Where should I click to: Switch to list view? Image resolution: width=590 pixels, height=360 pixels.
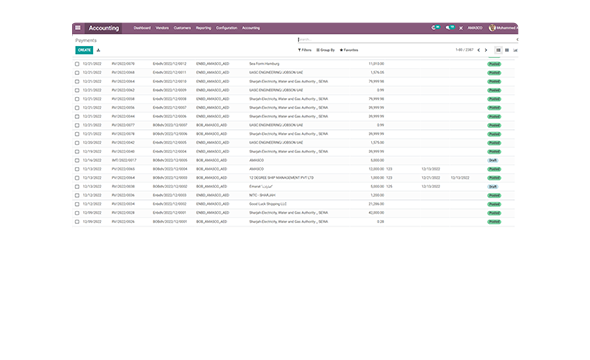click(498, 50)
